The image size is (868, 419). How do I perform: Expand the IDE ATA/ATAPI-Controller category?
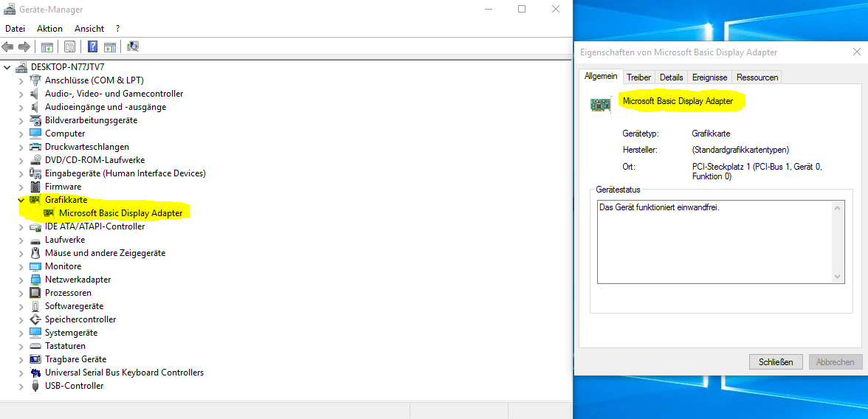21,226
